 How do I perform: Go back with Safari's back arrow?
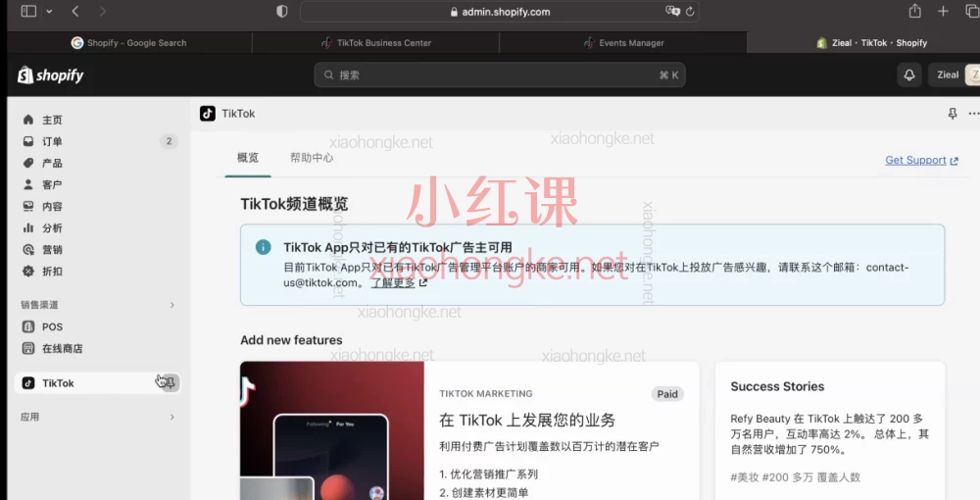point(75,11)
